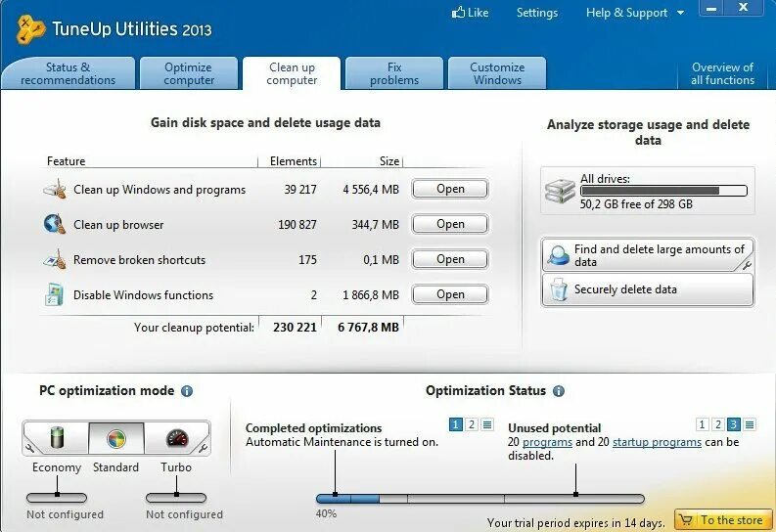
Task: Click the trial period expires text
Action: point(575,522)
